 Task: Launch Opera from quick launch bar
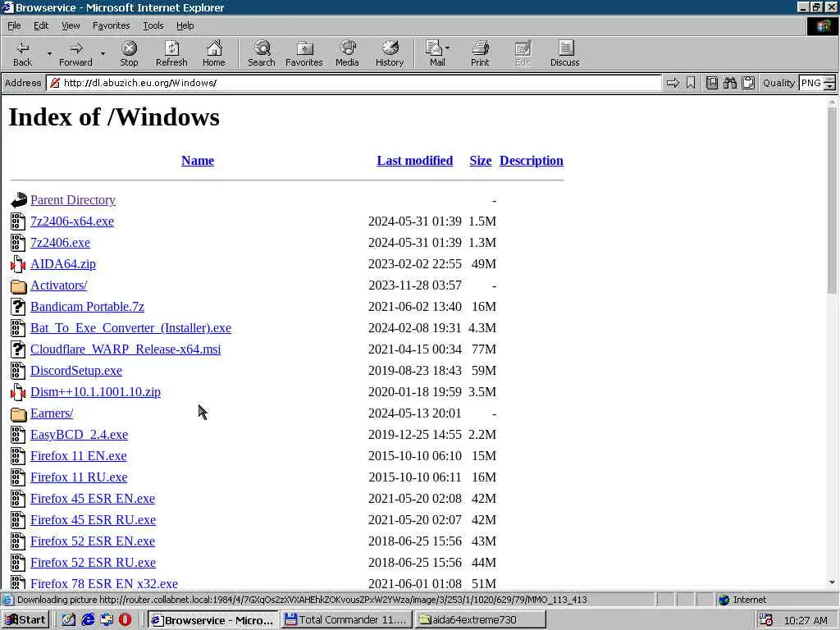[125, 620]
